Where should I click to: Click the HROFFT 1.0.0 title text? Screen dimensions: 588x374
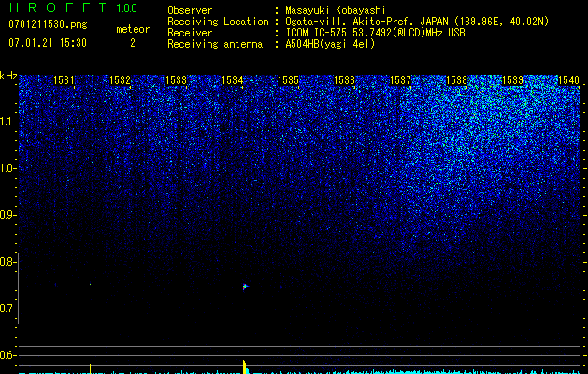(x=73, y=7)
